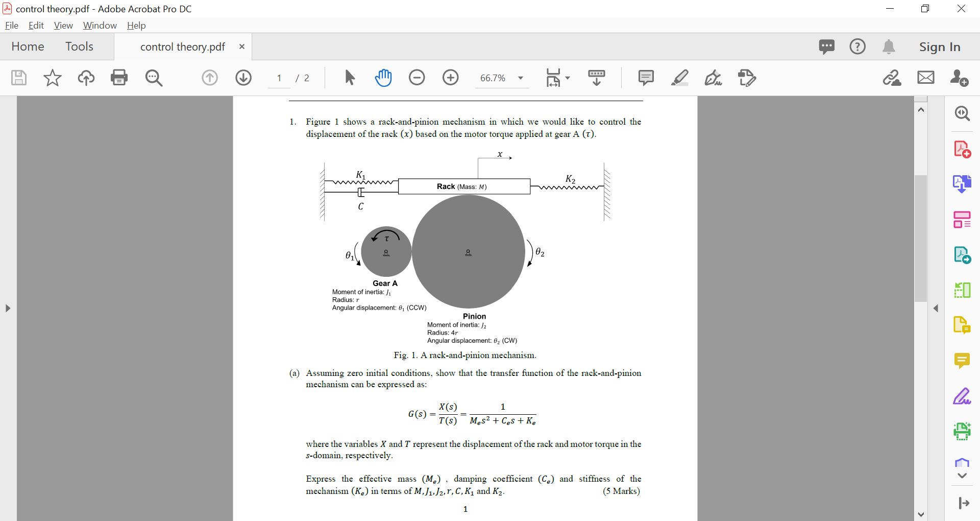The height and width of the screenshot is (521, 980).
Task: Open the zoom percentage dropdown
Action: coord(520,78)
